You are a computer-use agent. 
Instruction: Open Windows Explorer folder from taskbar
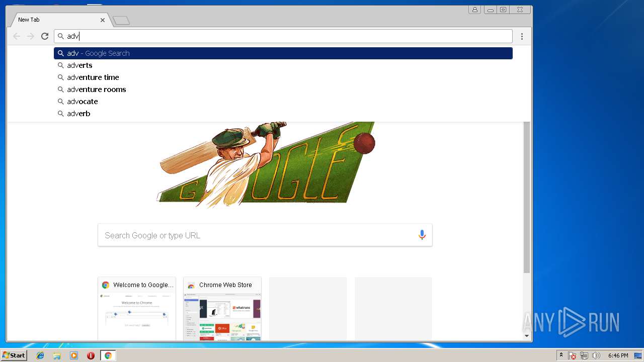57,355
